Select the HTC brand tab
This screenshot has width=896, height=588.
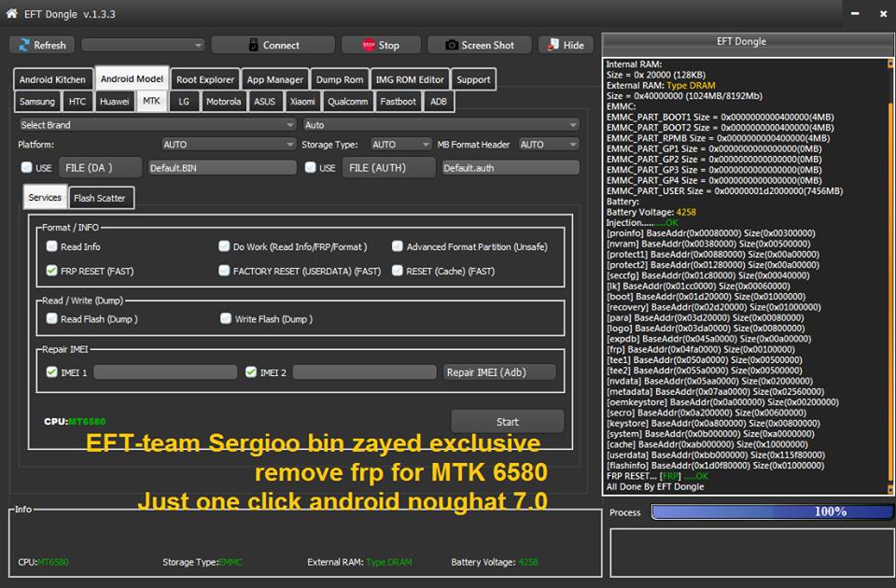(77, 101)
